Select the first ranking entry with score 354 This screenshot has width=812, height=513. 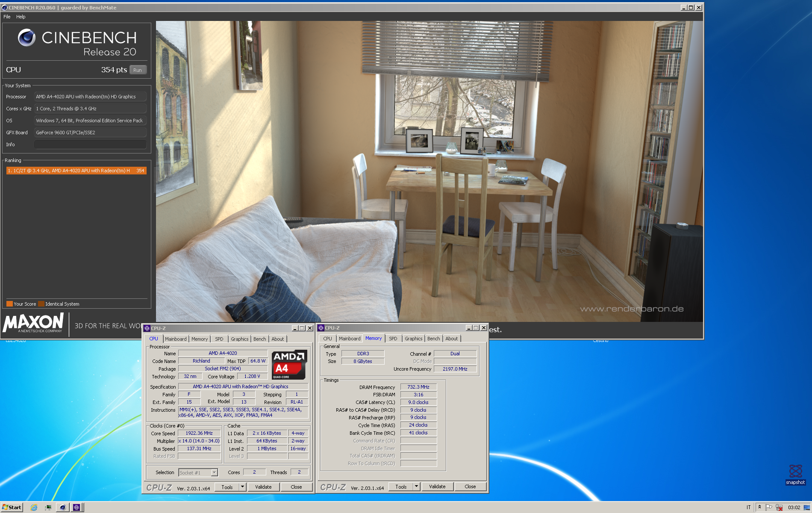coord(76,171)
